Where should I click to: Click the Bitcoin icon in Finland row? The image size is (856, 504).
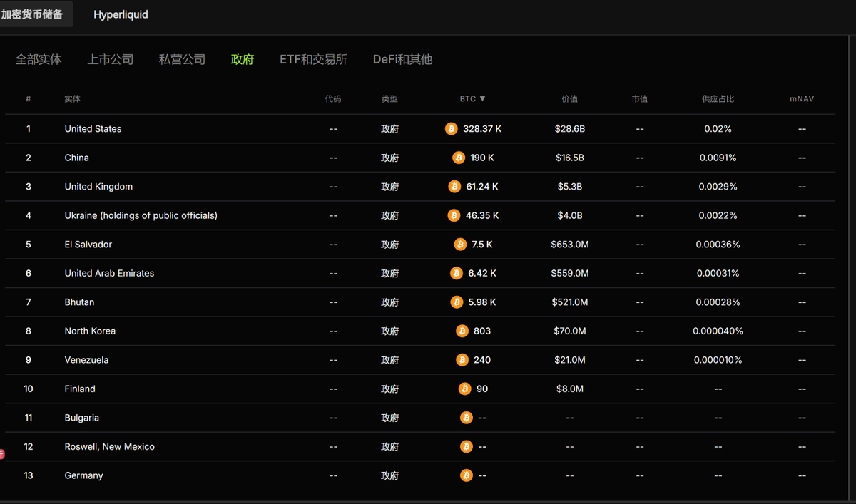[465, 389]
